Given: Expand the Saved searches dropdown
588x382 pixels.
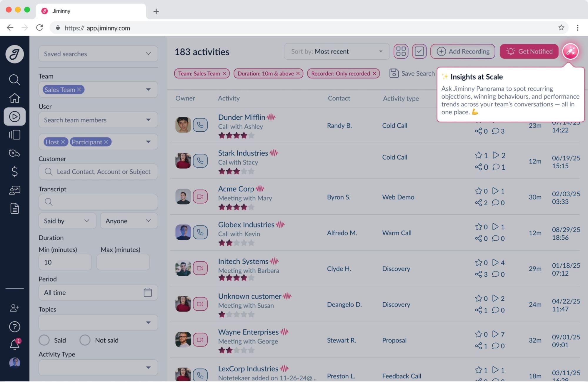Looking at the screenshot, I should pos(98,54).
